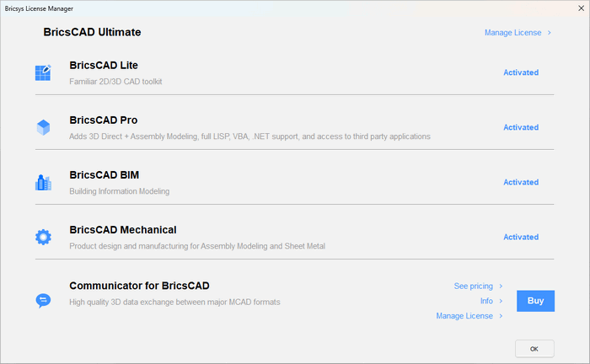Click Activated status for BricsCAD Pro
Viewport: 590px width, 364px height.
(521, 127)
